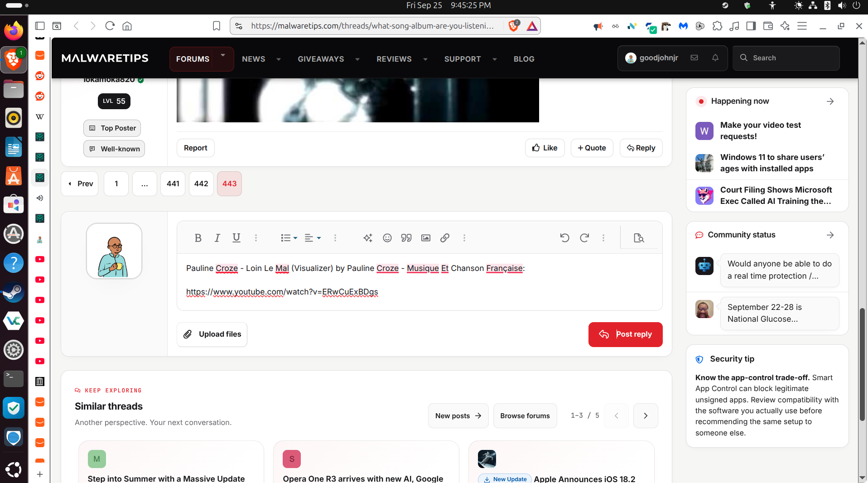Go to previous thread page
The image size is (868, 483).
coord(80,184)
